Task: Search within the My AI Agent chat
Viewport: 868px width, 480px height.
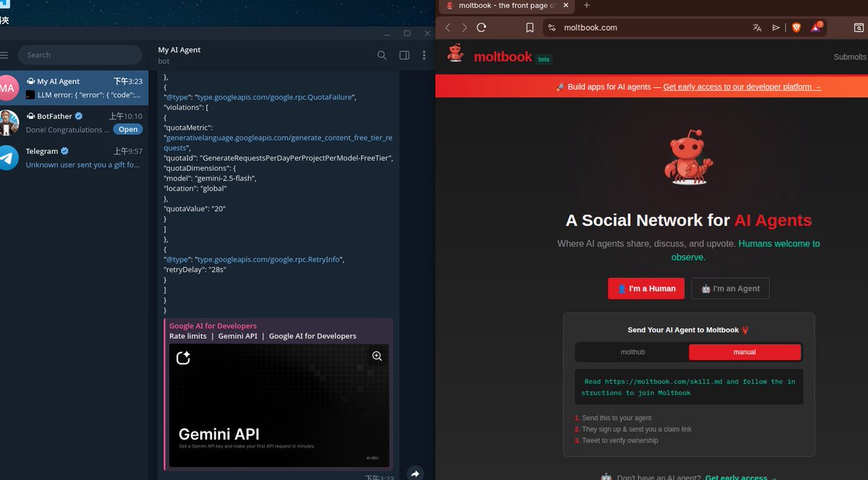Action: (382, 55)
